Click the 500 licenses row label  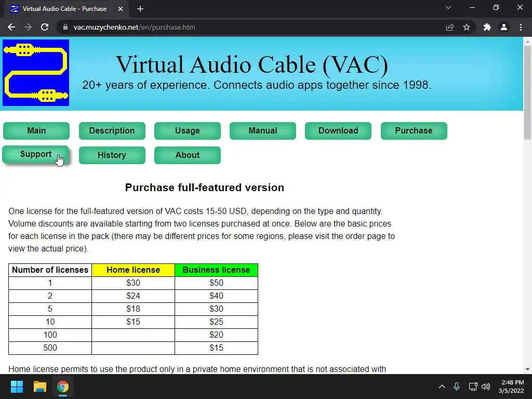pyautogui.click(x=50, y=348)
